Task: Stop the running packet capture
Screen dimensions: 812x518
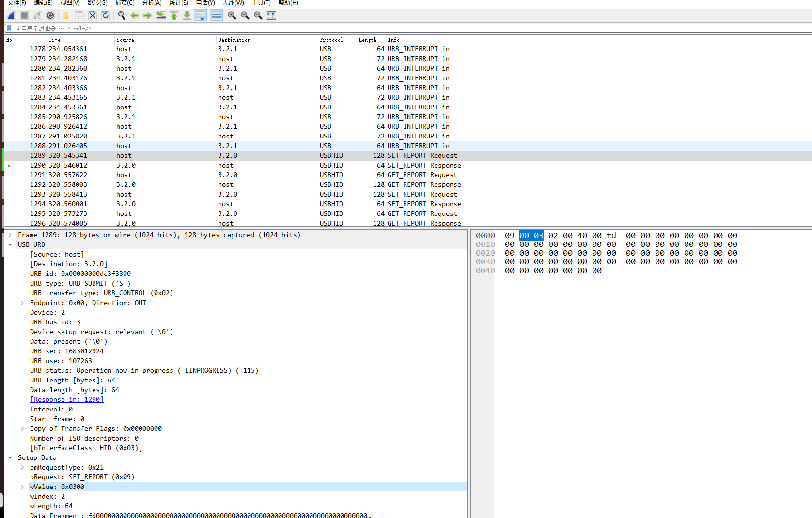Action: pyautogui.click(x=24, y=15)
